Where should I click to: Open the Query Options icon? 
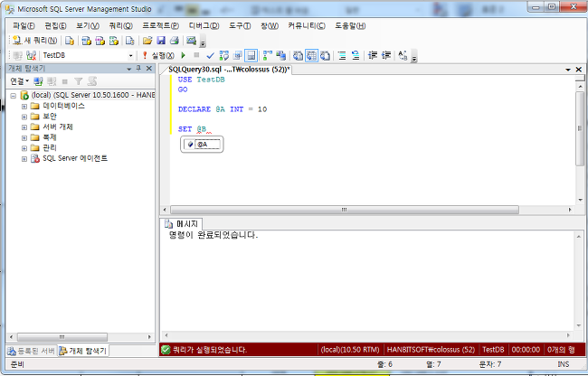[x=237, y=55]
